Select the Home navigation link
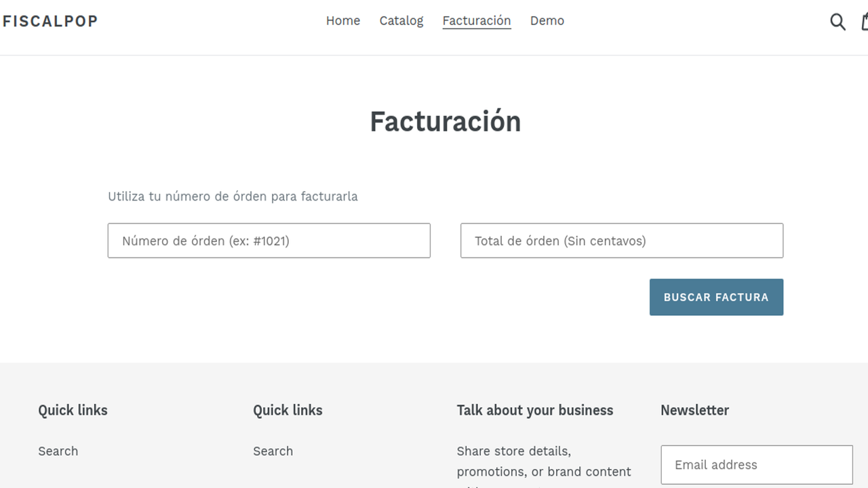Screen dimensions: 868x488 [343, 21]
